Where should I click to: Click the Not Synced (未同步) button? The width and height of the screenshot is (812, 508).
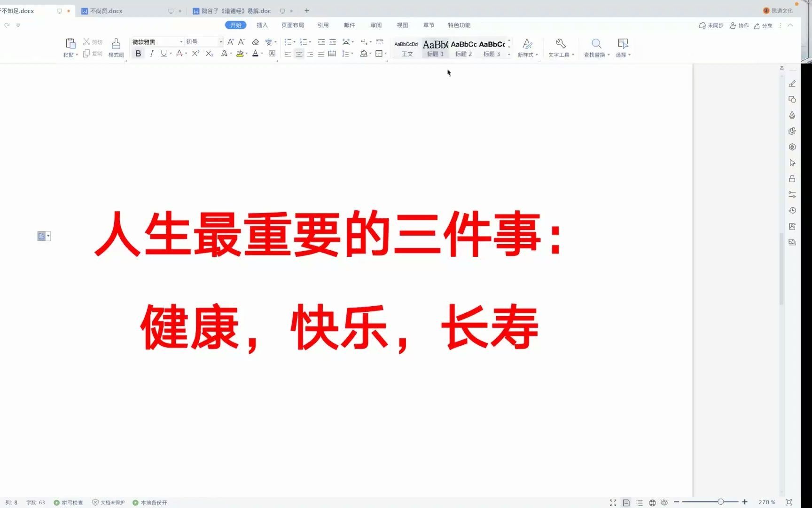click(x=711, y=25)
